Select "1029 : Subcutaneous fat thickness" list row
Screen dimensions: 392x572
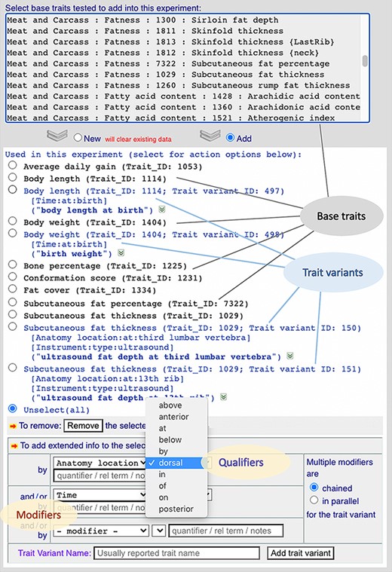click(x=183, y=75)
